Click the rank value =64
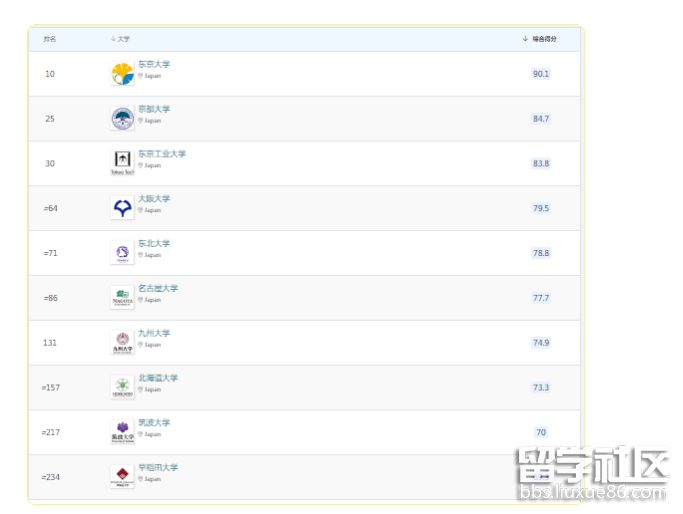The width and height of the screenshot is (683, 514). [x=51, y=208]
